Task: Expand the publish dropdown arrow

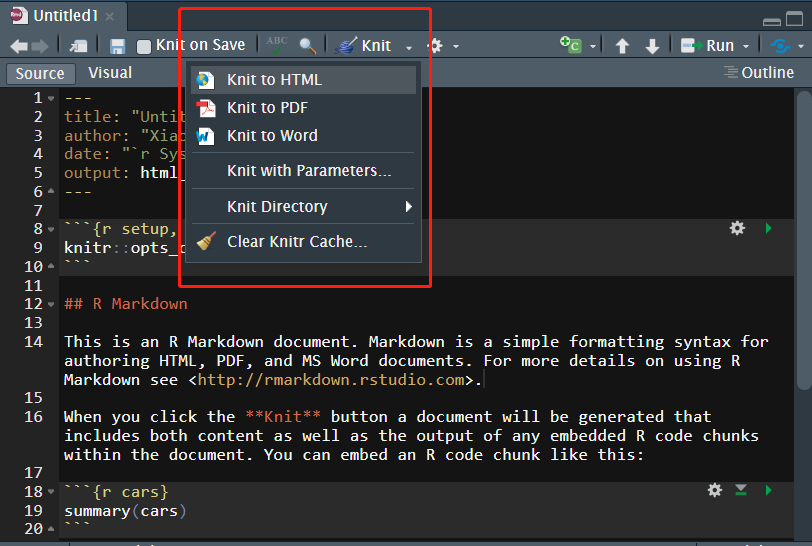Action: coord(801,47)
